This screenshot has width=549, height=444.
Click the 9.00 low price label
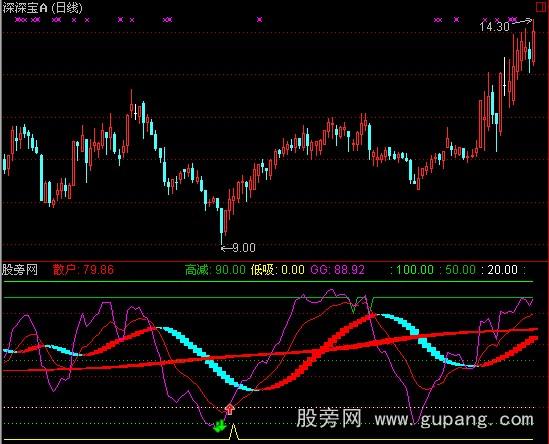244,248
